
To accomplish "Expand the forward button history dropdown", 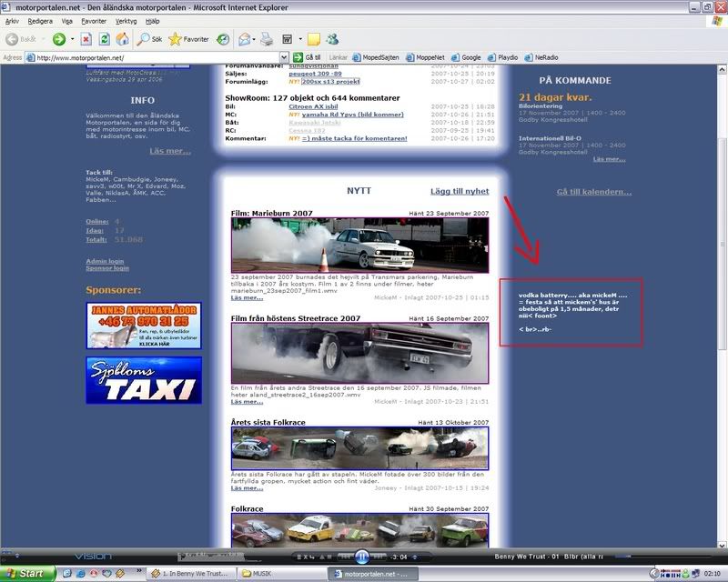I will click(72, 39).
